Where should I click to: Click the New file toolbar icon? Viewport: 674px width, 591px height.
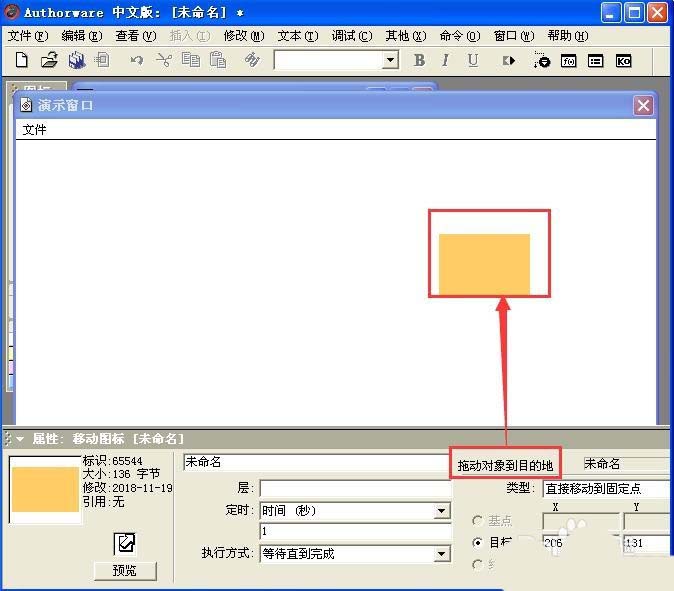(21, 60)
